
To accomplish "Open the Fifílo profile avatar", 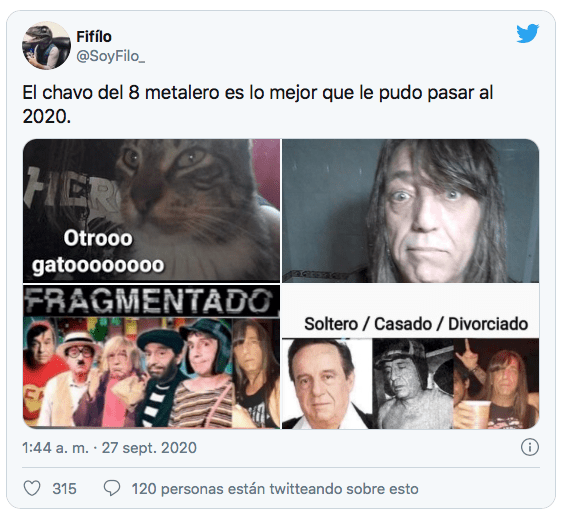I will pos(46,45).
